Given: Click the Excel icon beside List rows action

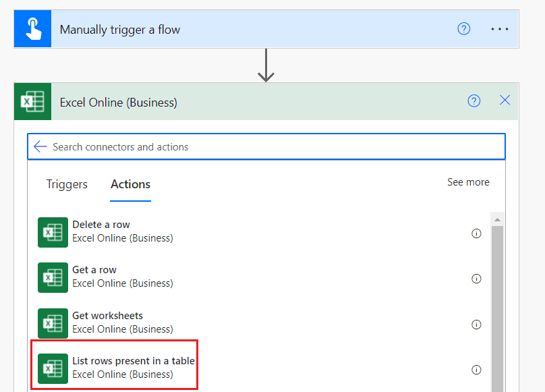Looking at the screenshot, I should coord(53,368).
